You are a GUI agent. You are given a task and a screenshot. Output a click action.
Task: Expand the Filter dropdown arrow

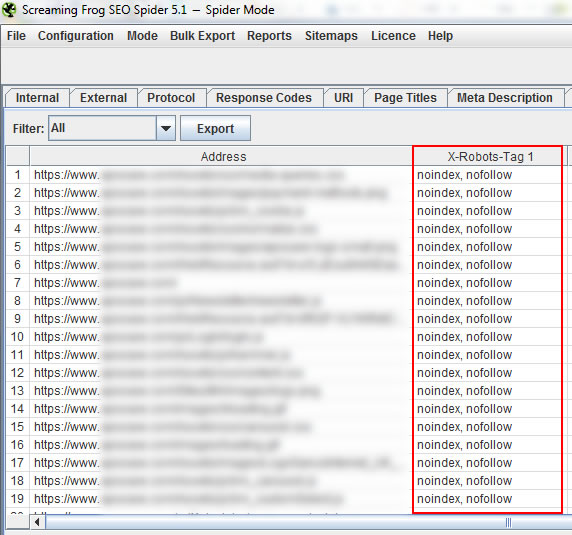166,128
